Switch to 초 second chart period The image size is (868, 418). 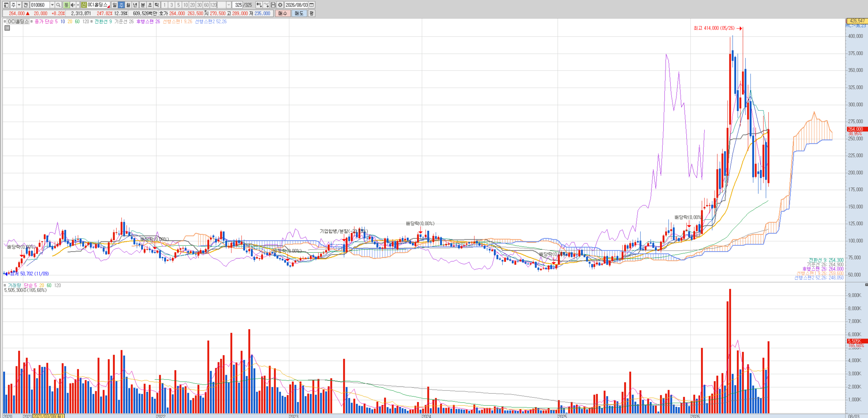150,5
